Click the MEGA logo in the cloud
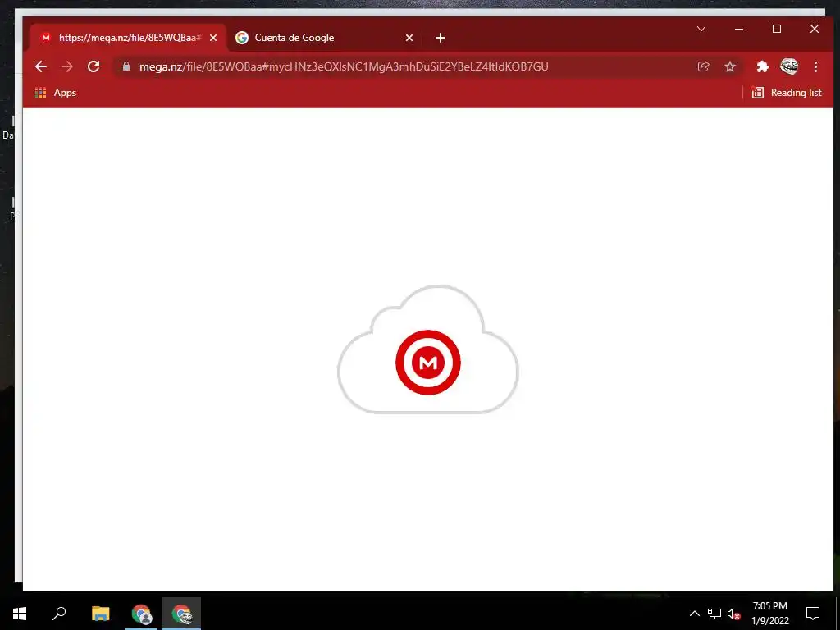This screenshot has height=630, width=840. click(428, 363)
